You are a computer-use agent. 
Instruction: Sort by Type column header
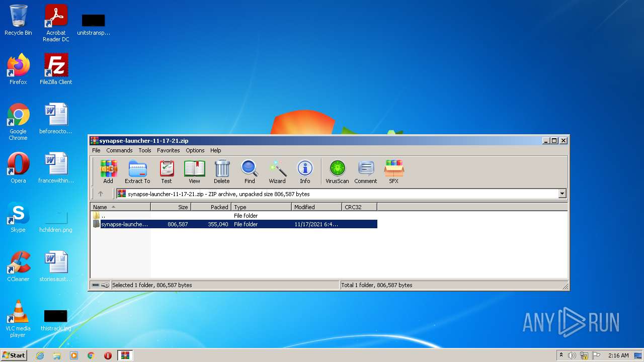tap(261, 207)
